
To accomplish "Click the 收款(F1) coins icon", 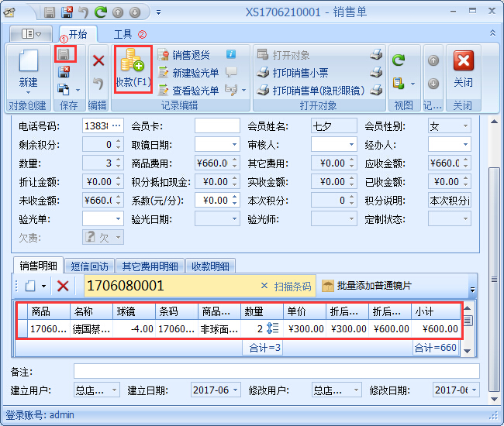I will click(x=133, y=60).
